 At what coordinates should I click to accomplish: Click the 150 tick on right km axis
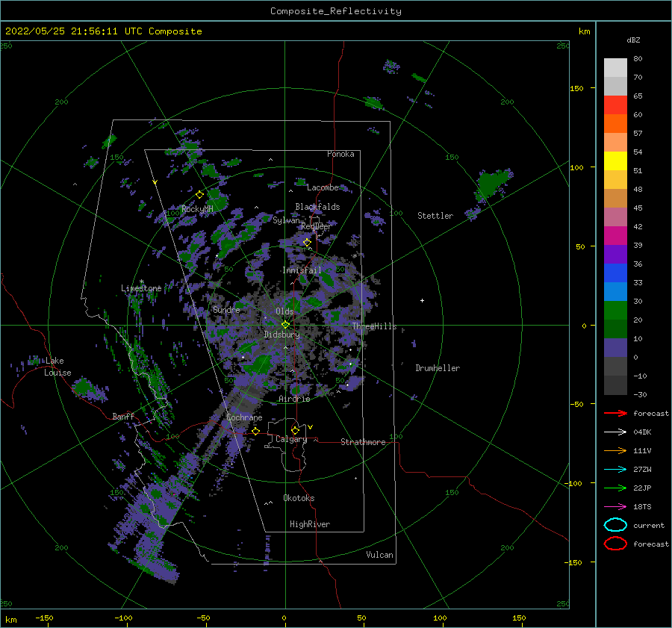point(576,88)
